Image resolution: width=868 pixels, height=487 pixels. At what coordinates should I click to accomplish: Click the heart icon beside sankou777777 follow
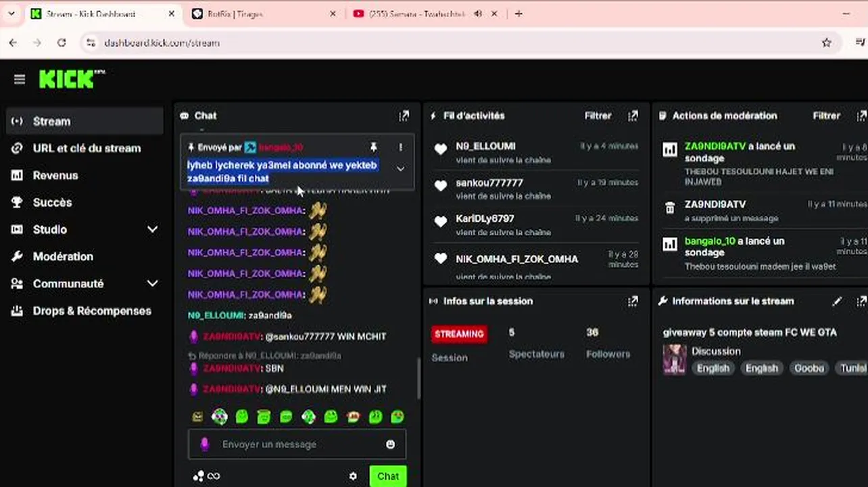point(441,186)
